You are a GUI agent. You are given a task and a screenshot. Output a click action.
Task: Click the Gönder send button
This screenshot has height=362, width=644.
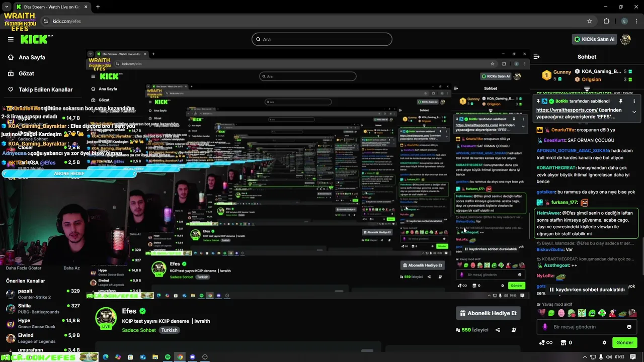pos(624,342)
